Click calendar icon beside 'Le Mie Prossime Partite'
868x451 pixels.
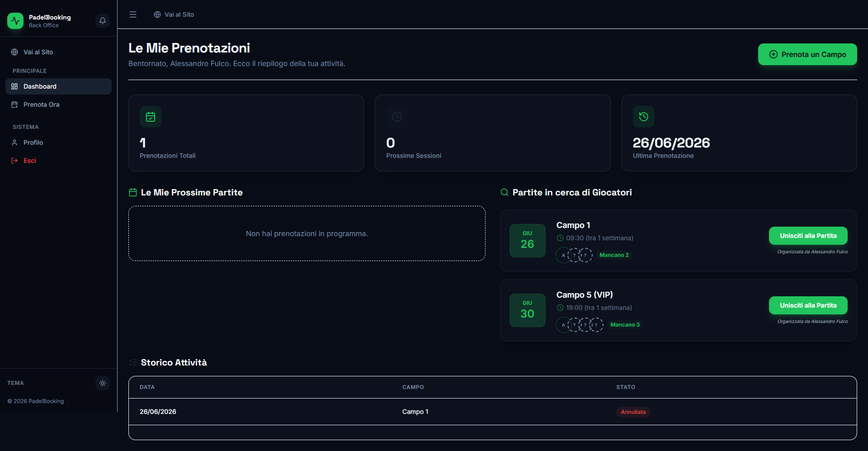133,192
